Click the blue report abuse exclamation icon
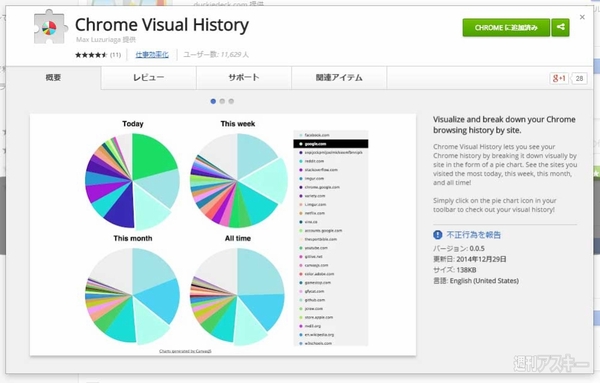 438,235
